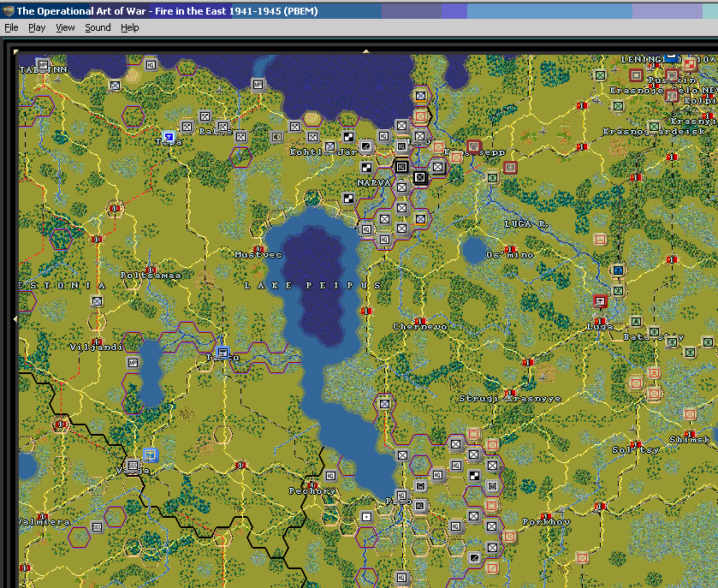Select the half-circle counter west of Kohtla-Järve

(x=276, y=136)
